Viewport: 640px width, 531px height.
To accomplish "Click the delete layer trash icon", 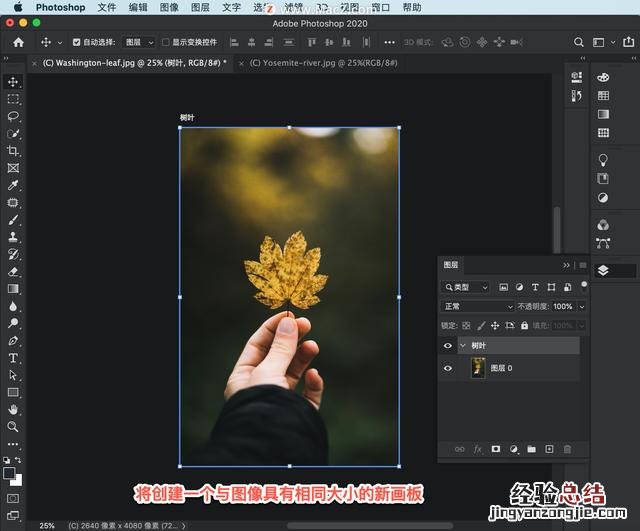I will coord(566,450).
